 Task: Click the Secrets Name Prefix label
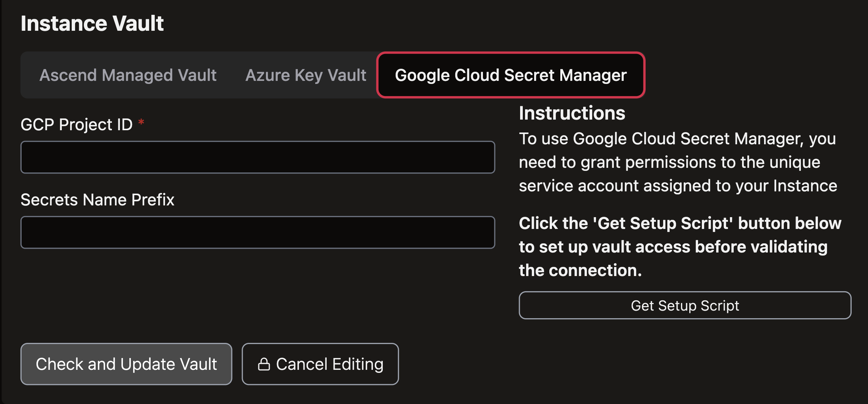[x=97, y=200]
